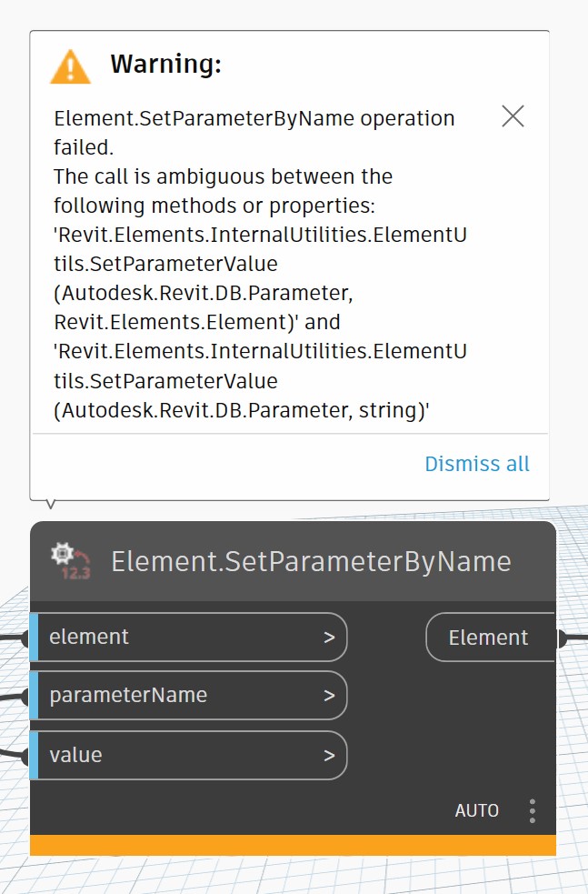Close the warning message with the X
The image size is (588, 894).
(513, 116)
